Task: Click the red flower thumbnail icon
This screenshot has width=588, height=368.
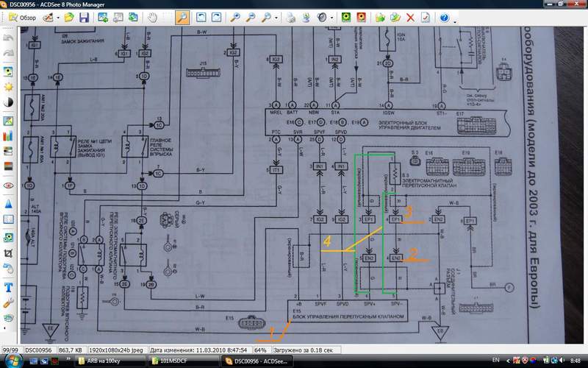Action: click(x=361, y=18)
